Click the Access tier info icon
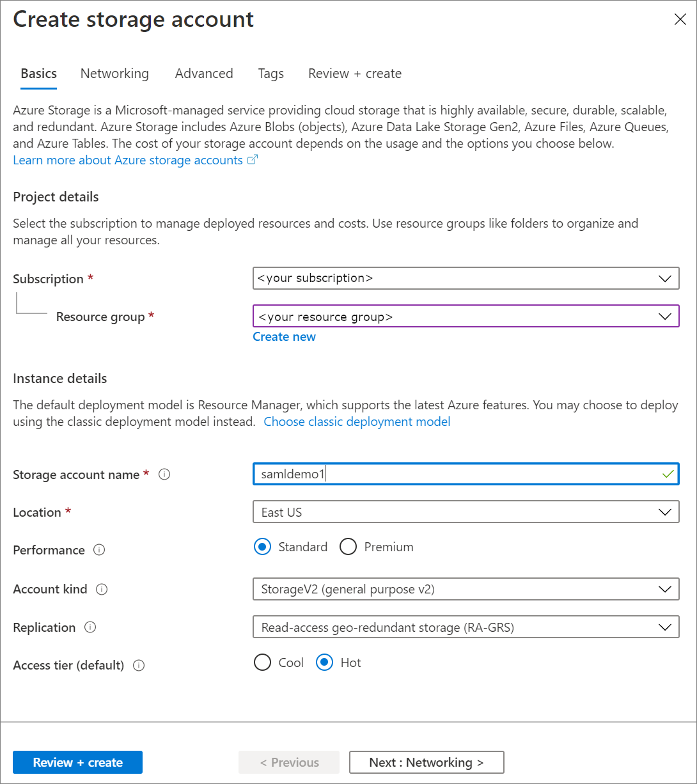The width and height of the screenshot is (697, 784). 139,666
